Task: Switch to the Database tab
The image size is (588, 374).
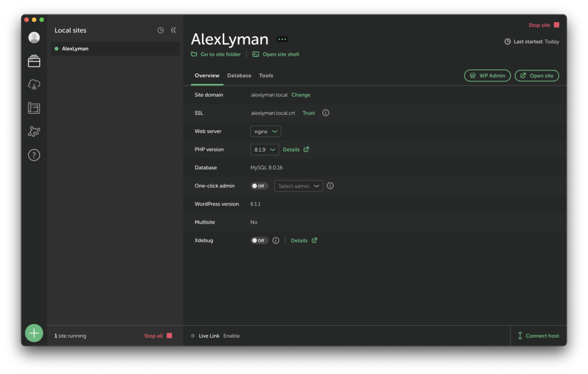Action: coord(239,76)
